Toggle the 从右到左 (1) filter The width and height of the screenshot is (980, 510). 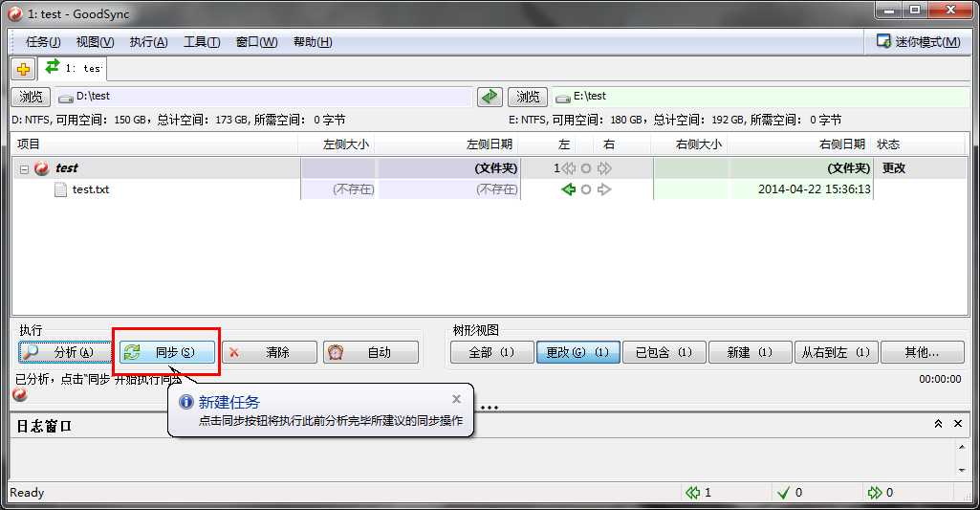click(x=837, y=352)
